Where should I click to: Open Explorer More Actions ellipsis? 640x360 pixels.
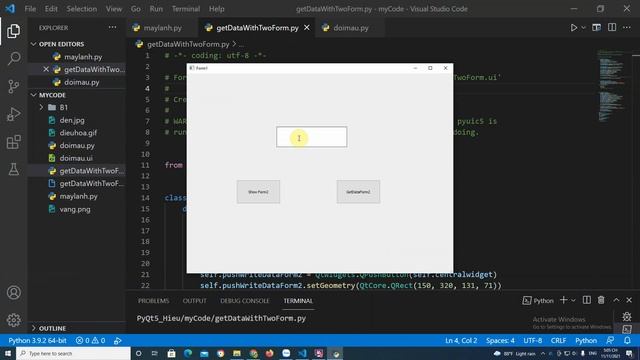pyautogui.click(x=112, y=28)
